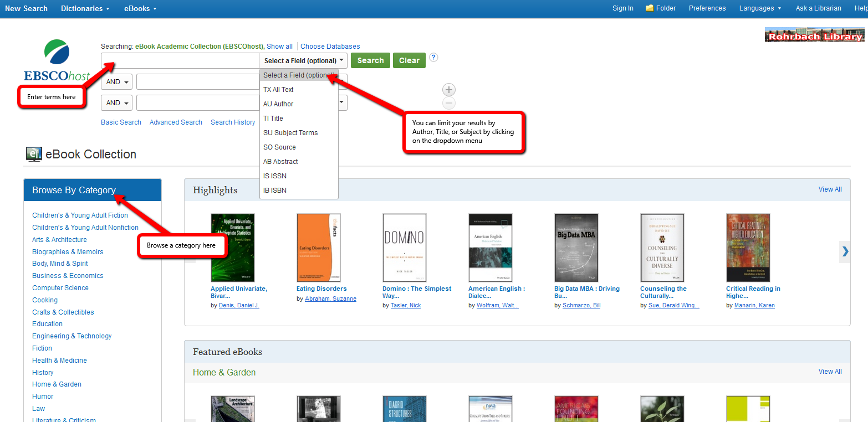Click author link Denis, Daniel J.

(239, 306)
